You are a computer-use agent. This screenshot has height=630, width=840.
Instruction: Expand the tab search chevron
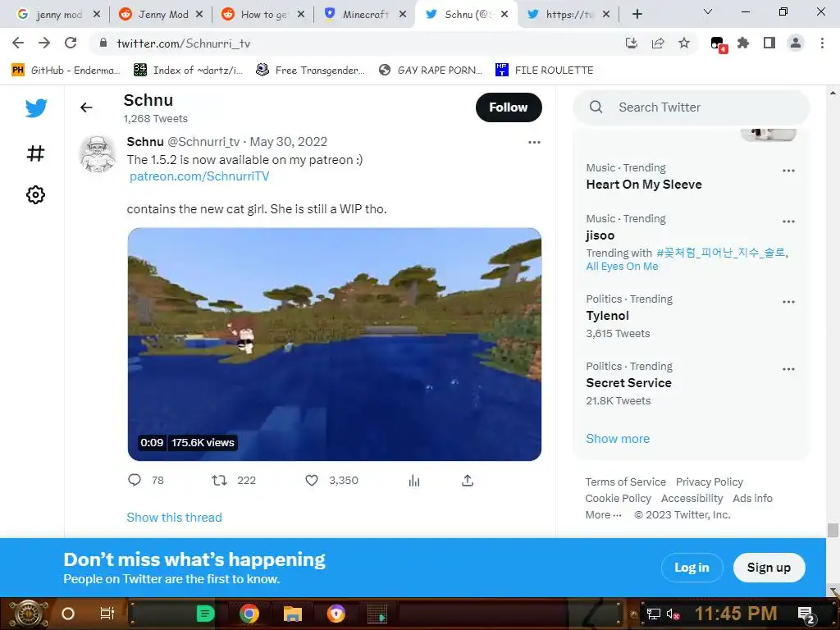coord(708,11)
